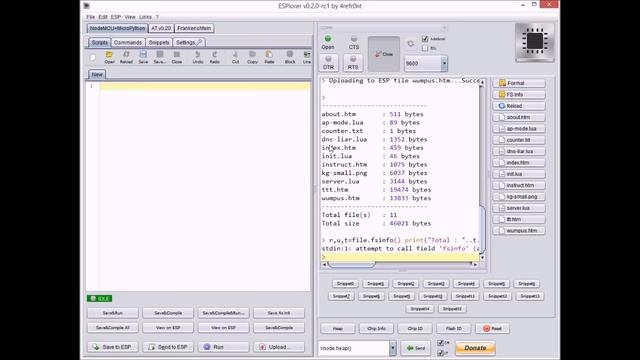Click the Snippet14 button
The image size is (640, 360).
coord(420,309)
